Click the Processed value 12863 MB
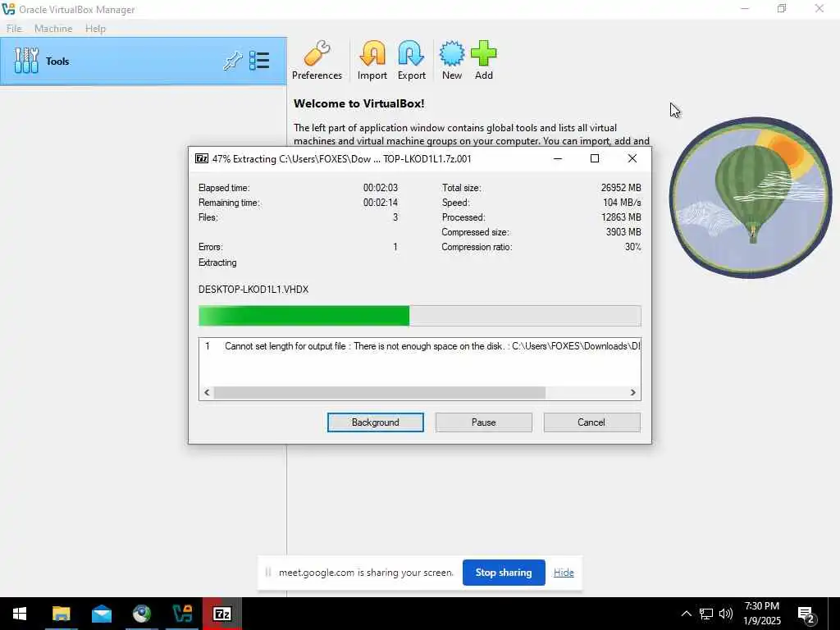Screen dimensions: 840x630 [x=620, y=217]
